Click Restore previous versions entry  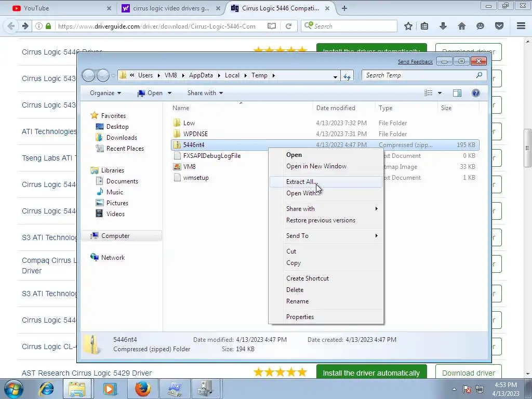(326, 220)
